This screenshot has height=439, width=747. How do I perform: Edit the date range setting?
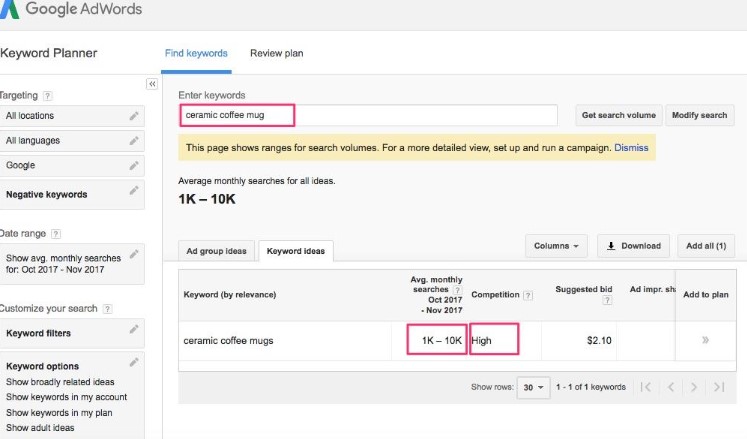(134, 255)
